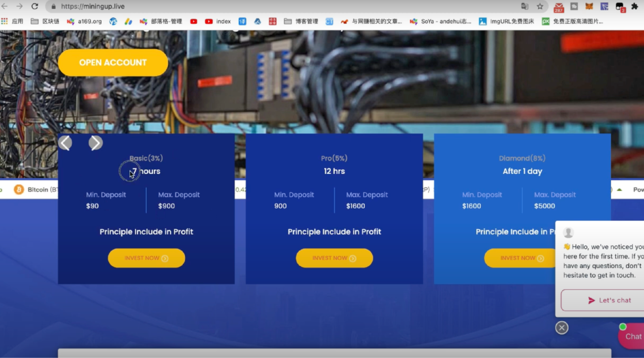
Task: Open the blue globe bookmark icon
Action: [x=113, y=21]
